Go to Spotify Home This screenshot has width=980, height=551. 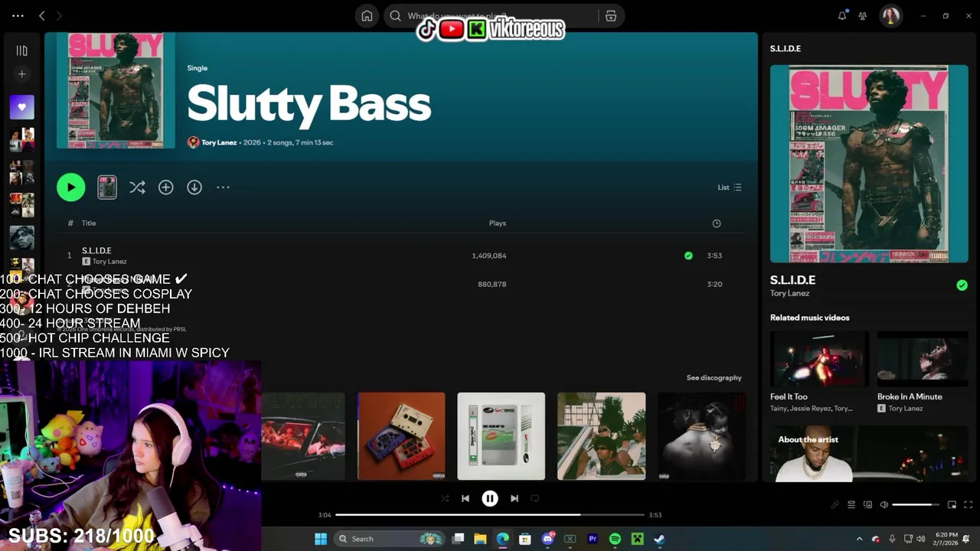[367, 16]
